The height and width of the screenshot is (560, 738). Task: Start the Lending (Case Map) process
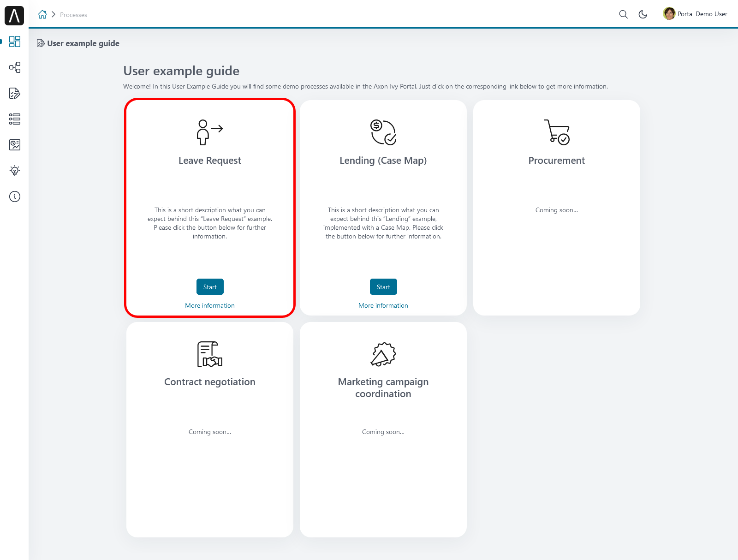coord(383,287)
